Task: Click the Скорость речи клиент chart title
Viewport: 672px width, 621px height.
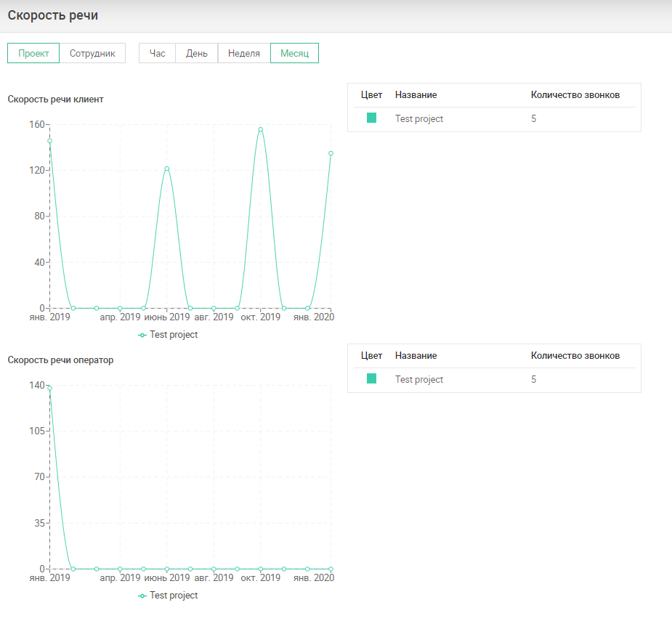Action: pos(56,100)
